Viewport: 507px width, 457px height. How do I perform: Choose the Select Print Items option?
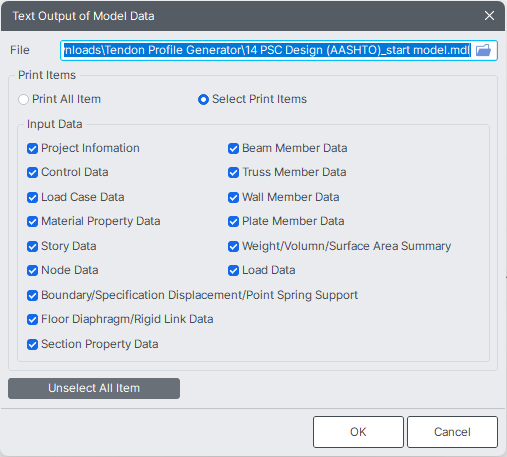203,99
